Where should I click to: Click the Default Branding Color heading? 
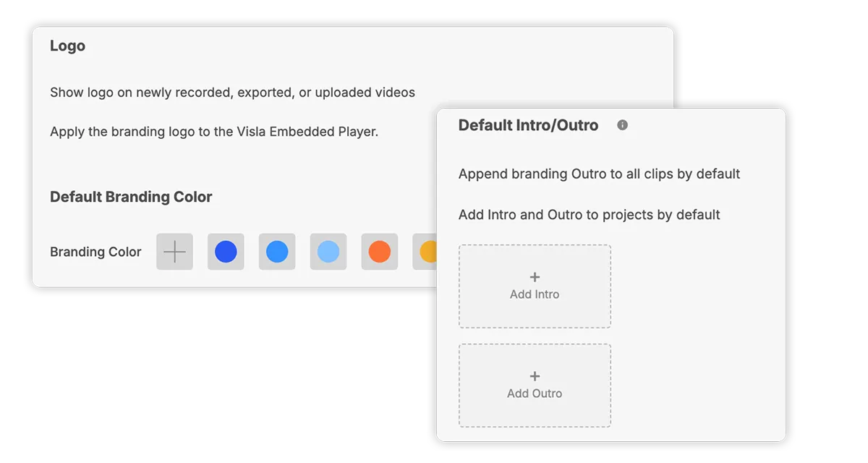pos(131,197)
